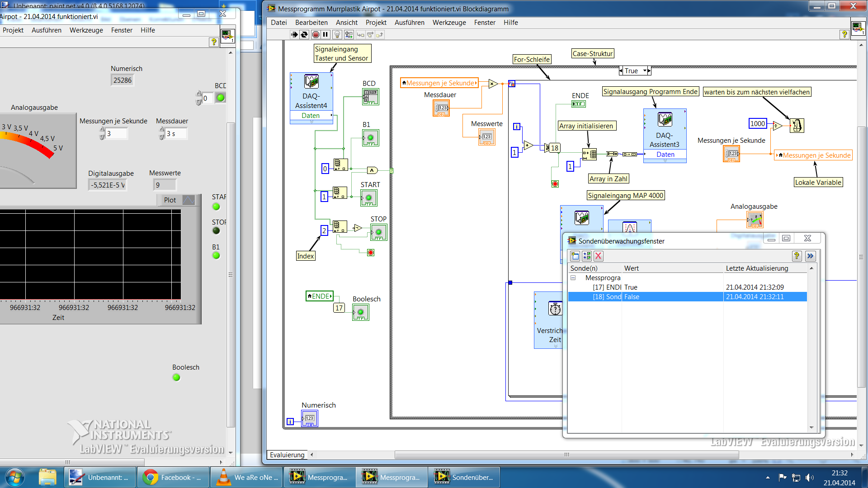The width and height of the screenshot is (868, 488).
Task: Click the Run arrow toolbar button
Action: click(x=294, y=35)
